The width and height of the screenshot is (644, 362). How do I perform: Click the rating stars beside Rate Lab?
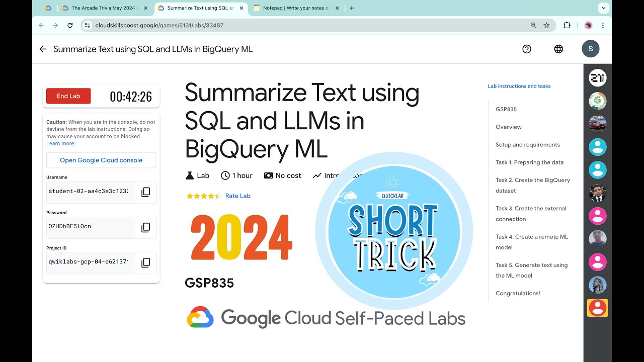coord(204,196)
